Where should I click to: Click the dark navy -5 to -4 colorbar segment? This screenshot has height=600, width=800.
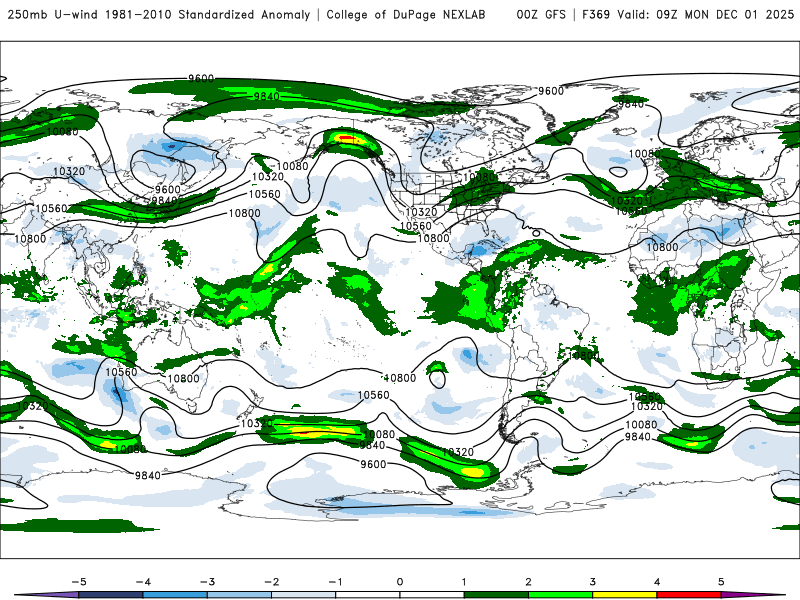(111, 595)
